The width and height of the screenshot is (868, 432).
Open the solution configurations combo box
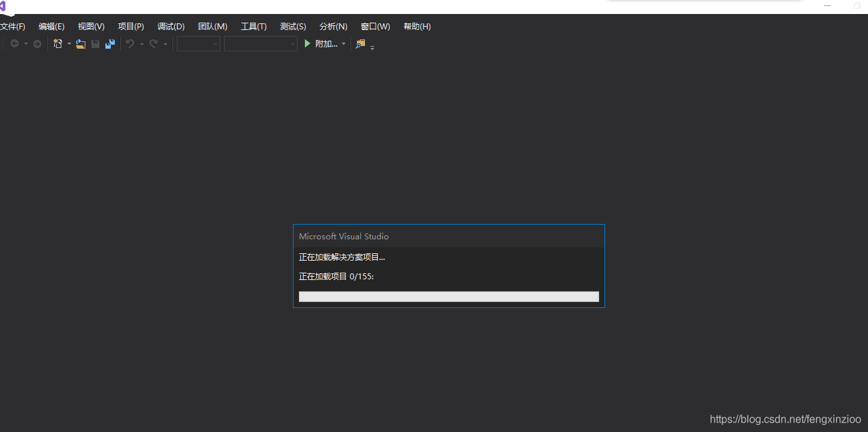[198, 44]
